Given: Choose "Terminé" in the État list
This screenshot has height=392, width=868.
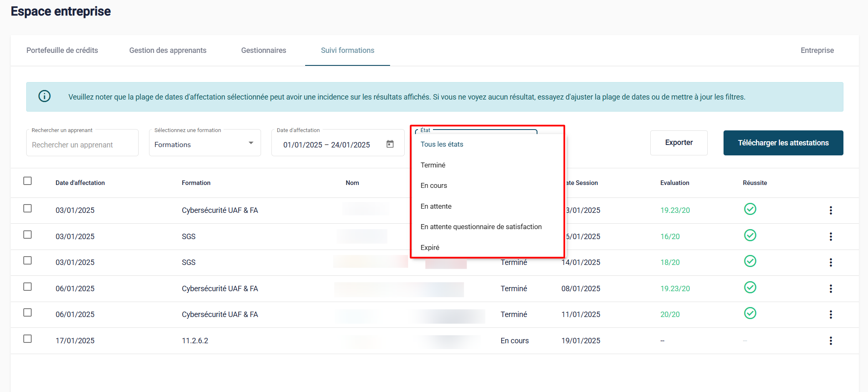Looking at the screenshot, I should 433,165.
